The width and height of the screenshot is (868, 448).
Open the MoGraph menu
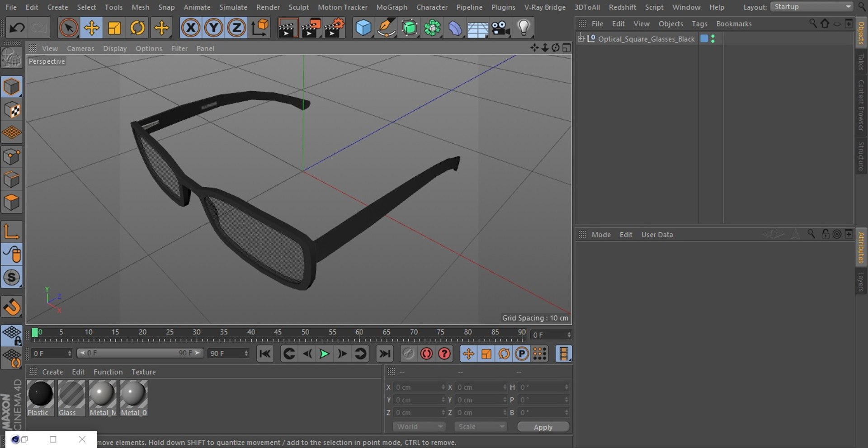pos(392,7)
